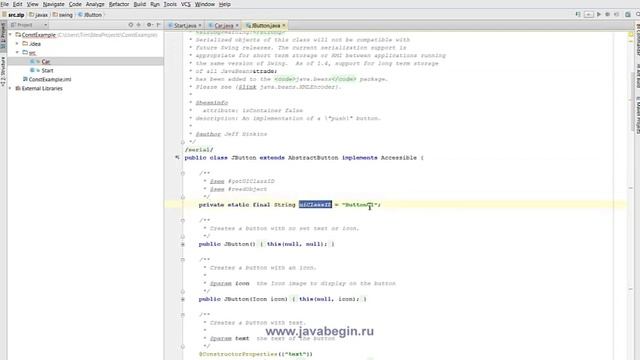This screenshot has width=640, height=360.
Task: Click the javax breadcrumb in navigation bar
Action: 39,15
